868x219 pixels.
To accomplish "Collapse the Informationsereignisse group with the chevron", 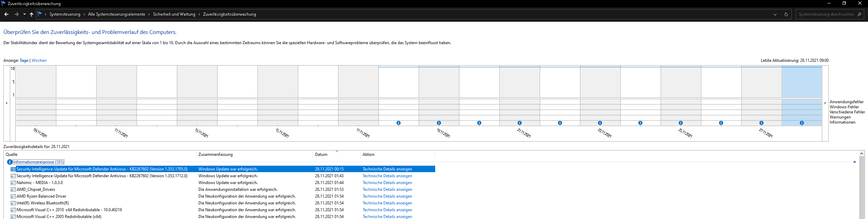I will point(854,162).
